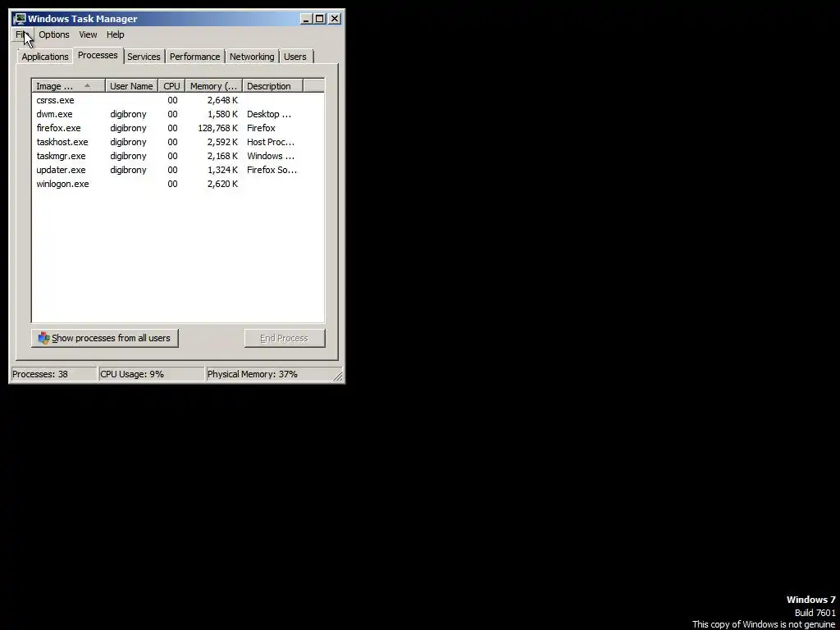Click Host Proc... description for taskhost.exe
840x630 pixels.
271,142
